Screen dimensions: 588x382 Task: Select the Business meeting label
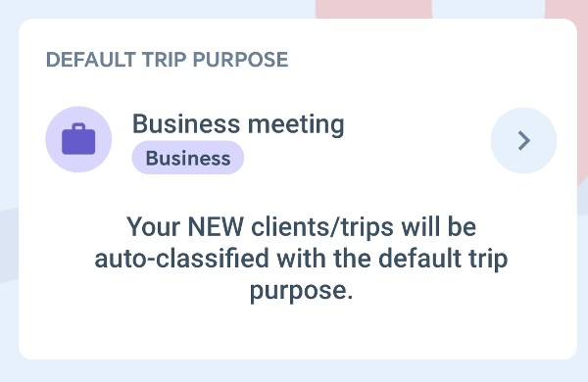(x=238, y=123)
